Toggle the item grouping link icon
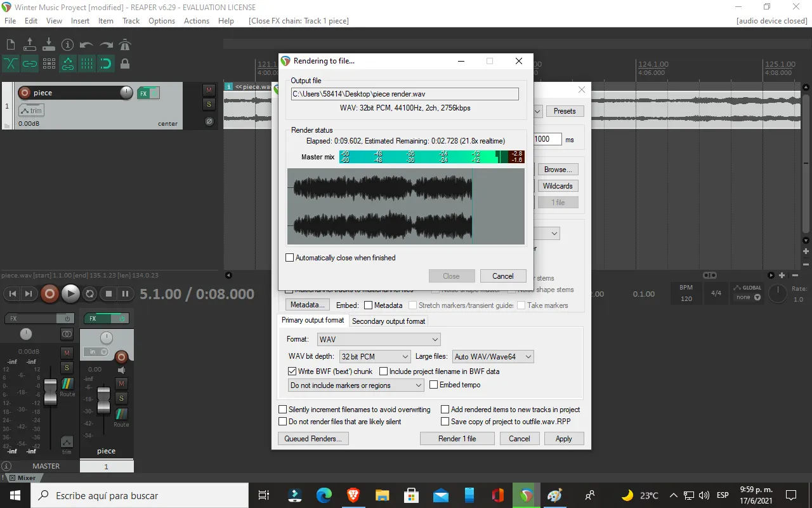Viewport: 812px width, 508px height. click(30, 63)
